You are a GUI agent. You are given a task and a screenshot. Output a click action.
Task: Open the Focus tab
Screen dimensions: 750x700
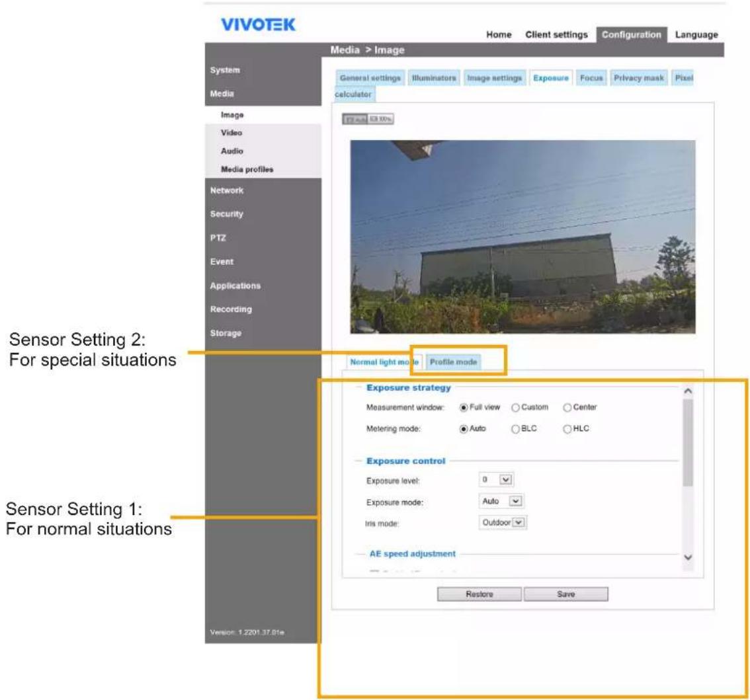pos(591,78)
